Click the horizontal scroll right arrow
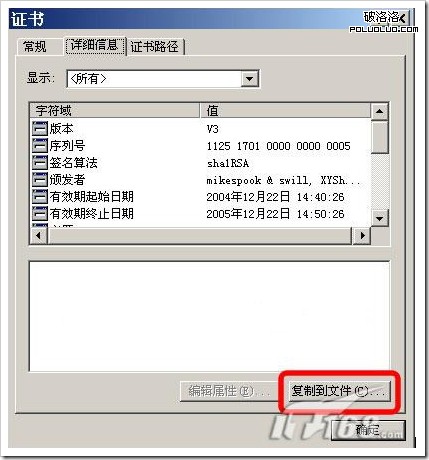 (x=362, y=235)
